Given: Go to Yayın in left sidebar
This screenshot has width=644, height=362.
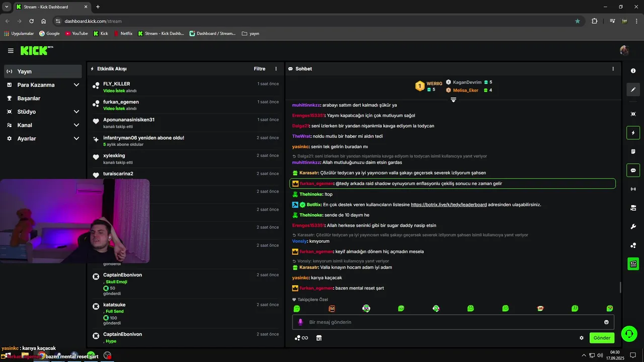Looking at the screenshot, I should (x=43, y=71).
